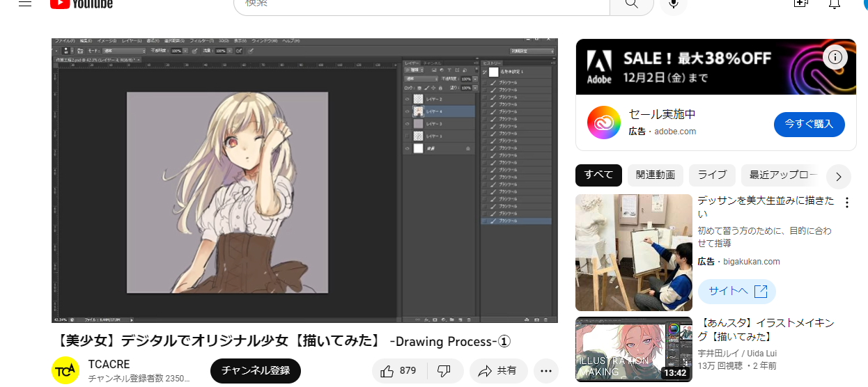This screenshot has height=387, width=868.
Task: Dislike the video with thumbs-down
Action: [444, 371]
